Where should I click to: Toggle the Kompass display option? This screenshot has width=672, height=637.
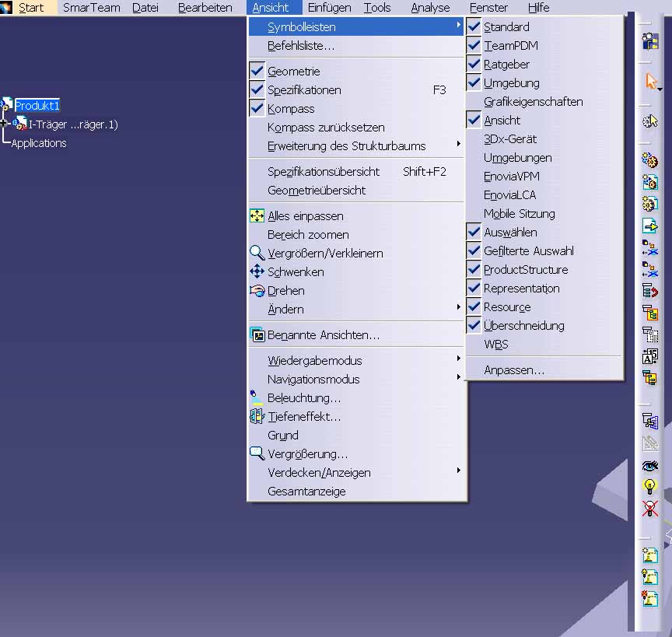point(257,108)
